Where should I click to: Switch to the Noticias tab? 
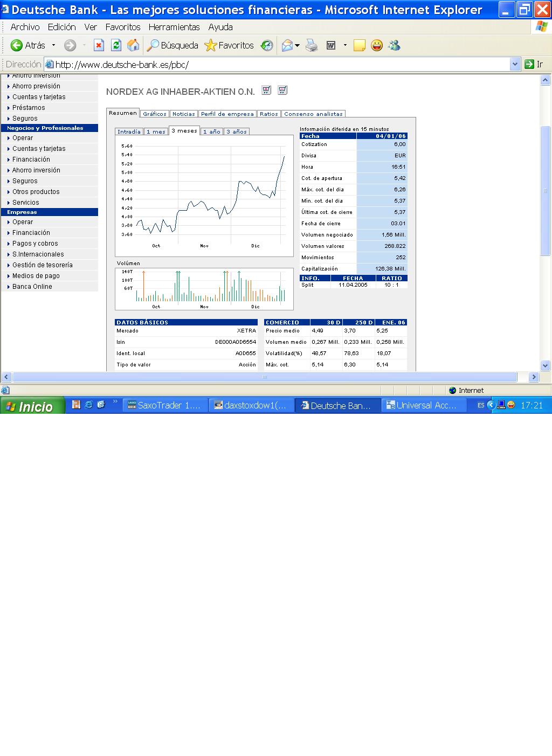(184, 114)
